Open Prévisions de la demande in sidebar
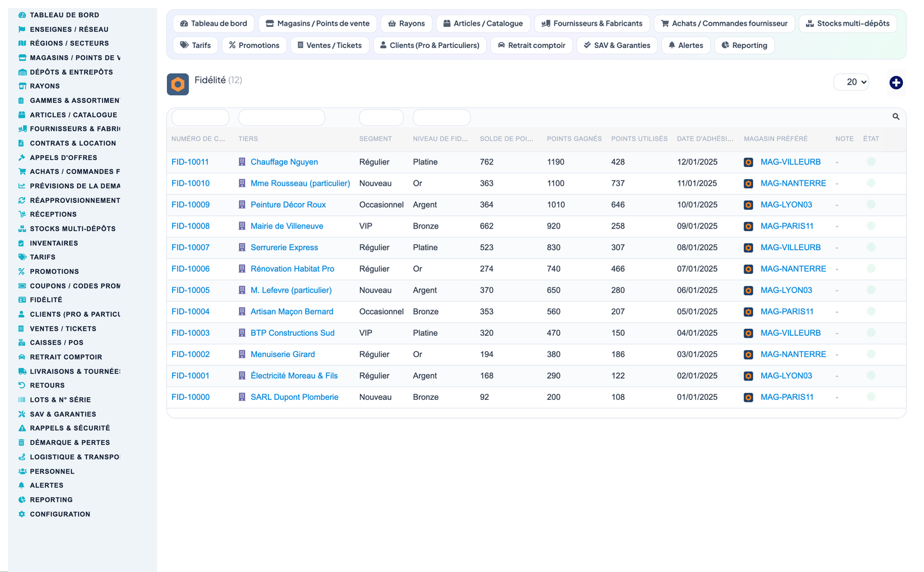This screenshot has width=924, height=572. coord(75,186)
